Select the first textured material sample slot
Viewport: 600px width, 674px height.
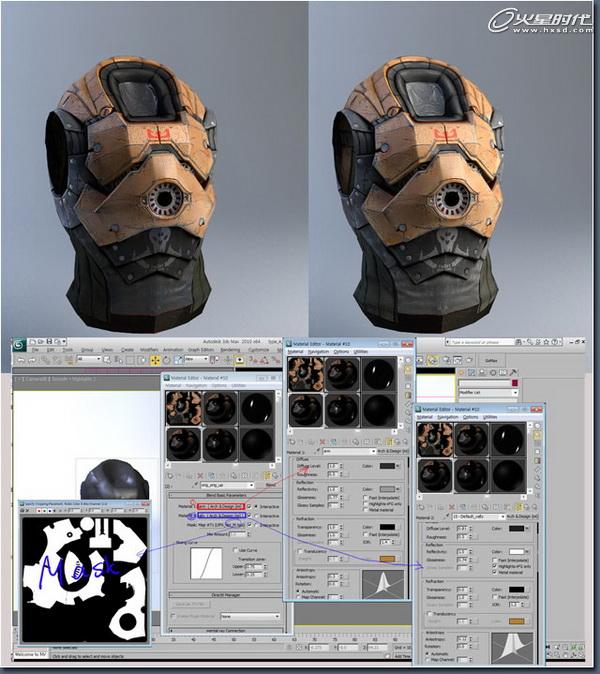184,408
